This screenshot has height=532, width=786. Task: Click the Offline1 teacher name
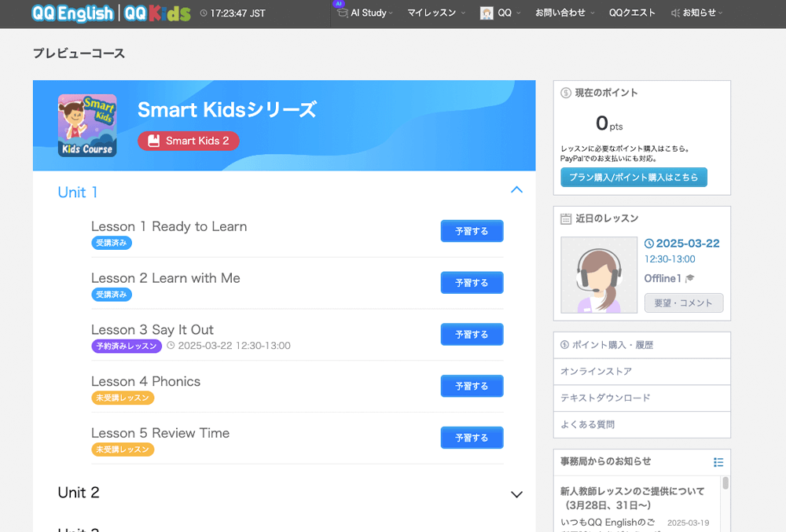[x=663, y=278]
